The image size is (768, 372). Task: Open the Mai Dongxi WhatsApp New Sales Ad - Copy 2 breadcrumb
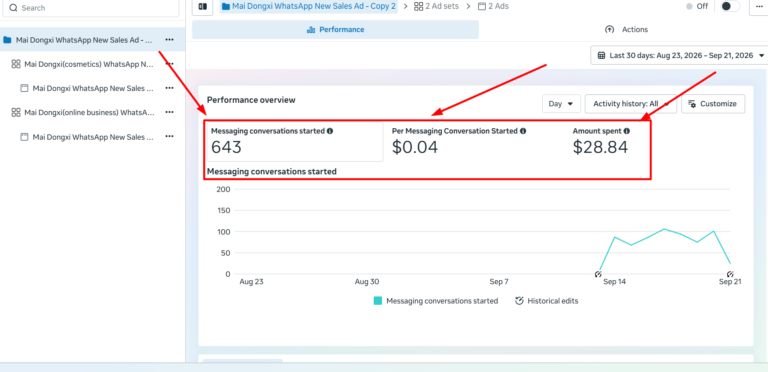(309, 6)
